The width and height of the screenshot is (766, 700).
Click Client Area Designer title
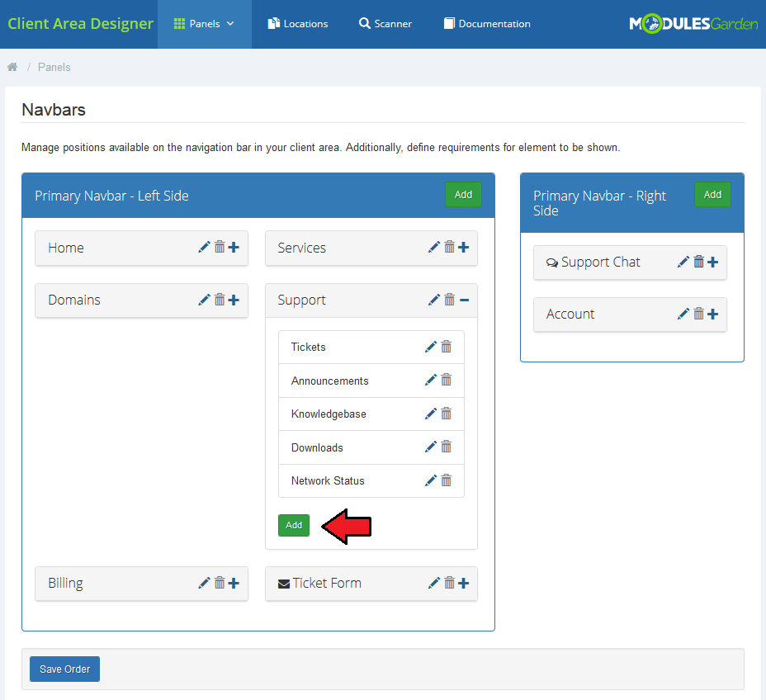click(81, 23)
